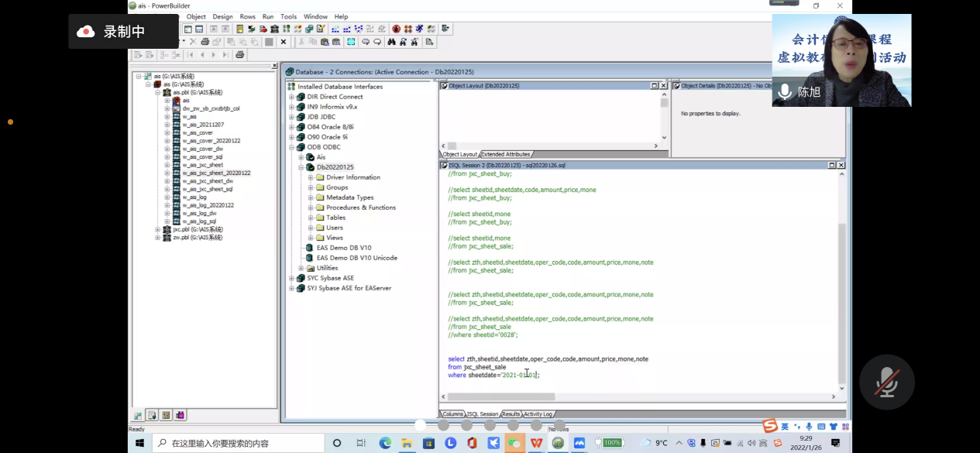This screenshot has height=453, width=980.
Task: Click the black X delete icon in toolbar
Action: point(284,42)
